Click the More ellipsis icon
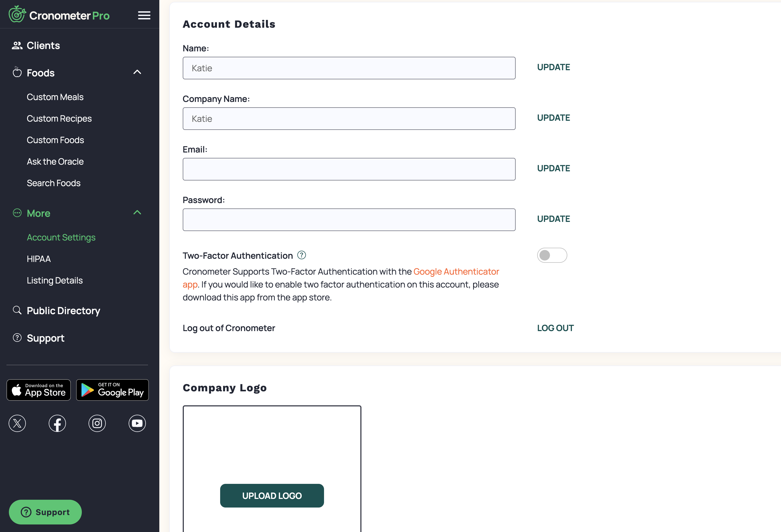The height and width of the screenshot is (532, 781). point(17,213)
